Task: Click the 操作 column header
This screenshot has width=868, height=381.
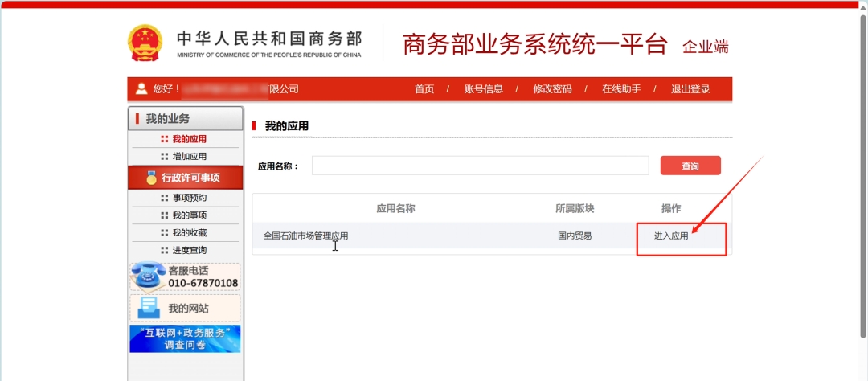Action: pos(671,209)
